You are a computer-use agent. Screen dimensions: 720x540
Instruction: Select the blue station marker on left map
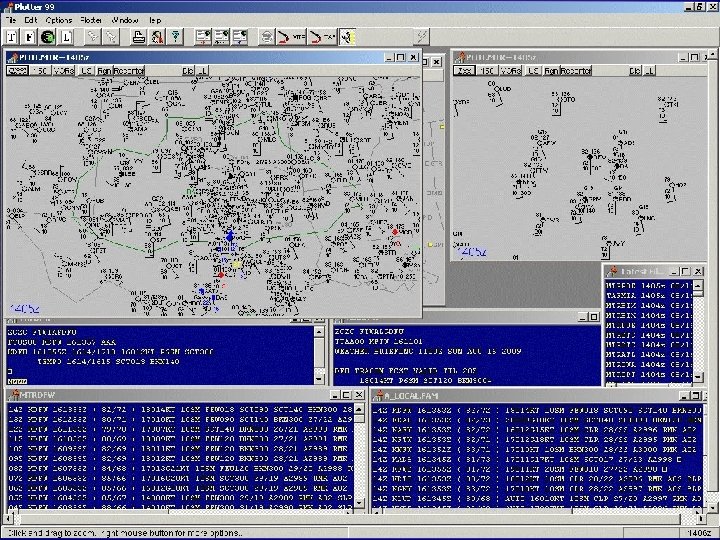click(230, 236)
